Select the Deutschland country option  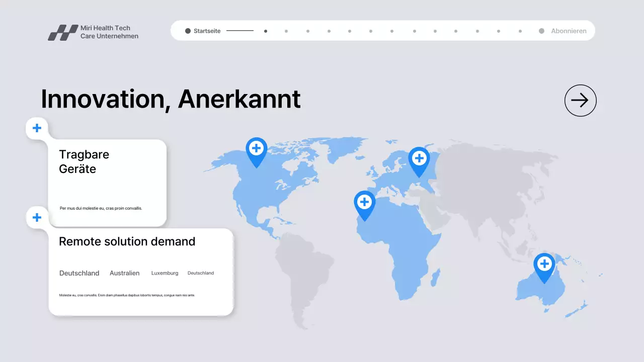coord(79,273)
